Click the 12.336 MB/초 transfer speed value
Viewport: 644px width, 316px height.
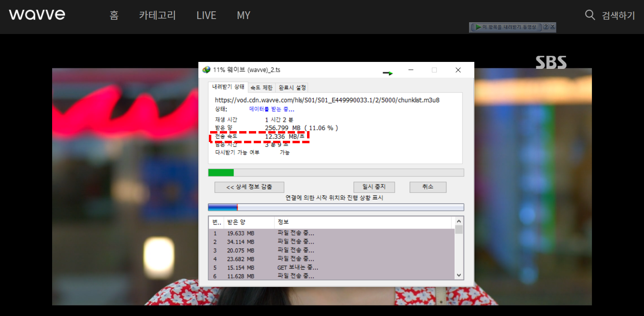285,136
